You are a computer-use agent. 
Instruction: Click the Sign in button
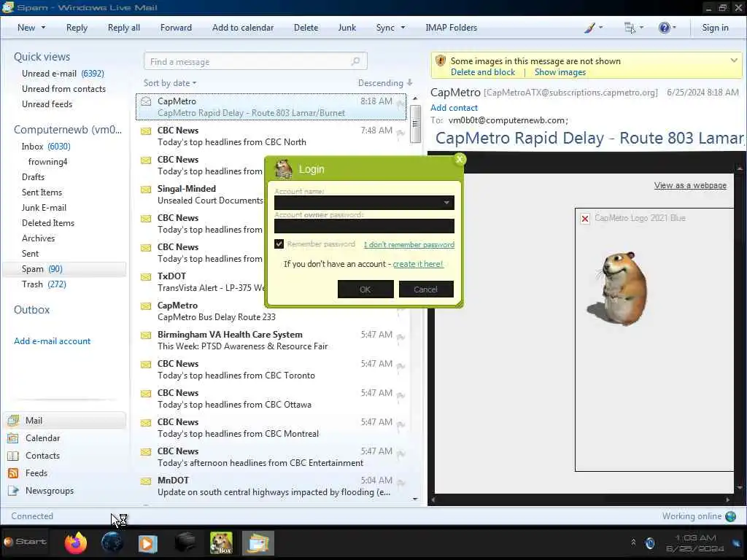point(715,28)
